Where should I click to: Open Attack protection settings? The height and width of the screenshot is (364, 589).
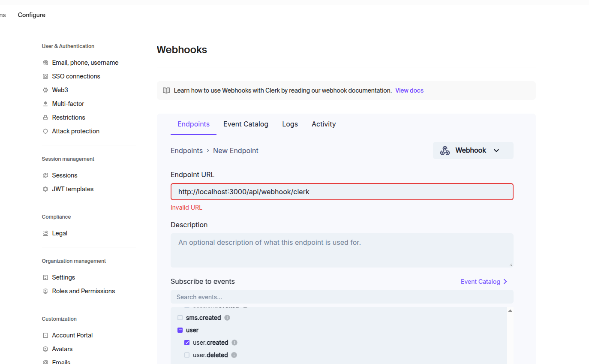(x=76, y=131)
